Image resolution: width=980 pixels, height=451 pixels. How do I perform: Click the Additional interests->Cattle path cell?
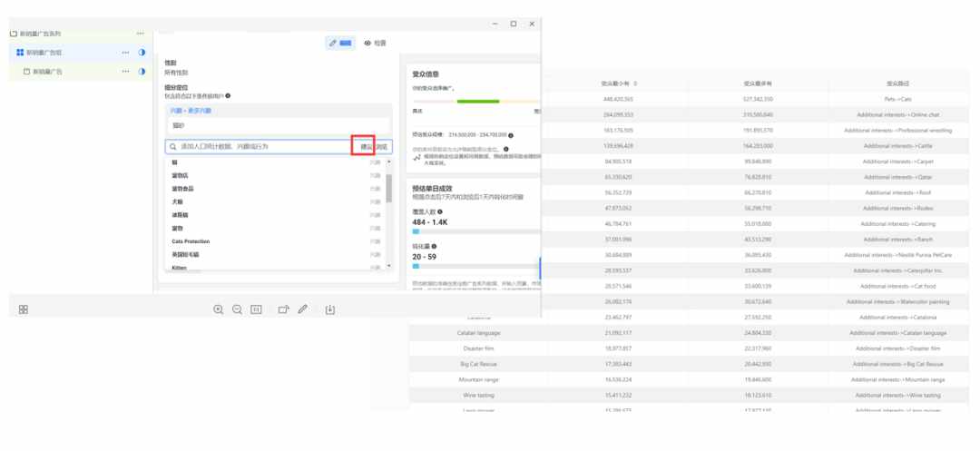(897, 146)
